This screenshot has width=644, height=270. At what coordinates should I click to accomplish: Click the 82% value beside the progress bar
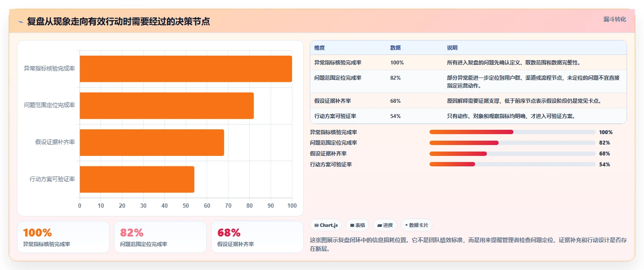(604, 143)
